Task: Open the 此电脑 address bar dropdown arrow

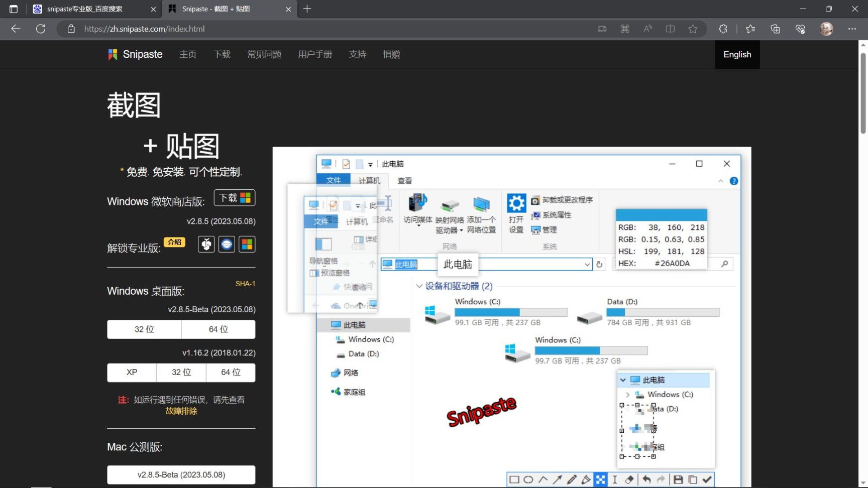Action: coord(587,265)
